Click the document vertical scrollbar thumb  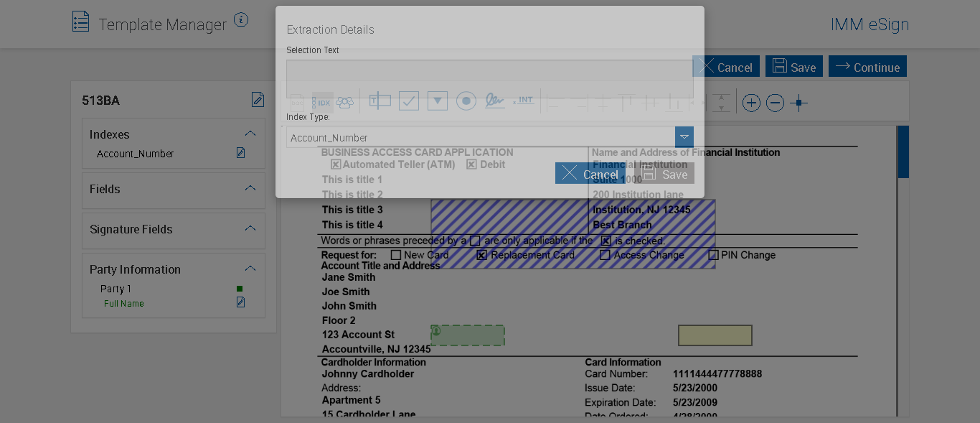tap(903, 152)
